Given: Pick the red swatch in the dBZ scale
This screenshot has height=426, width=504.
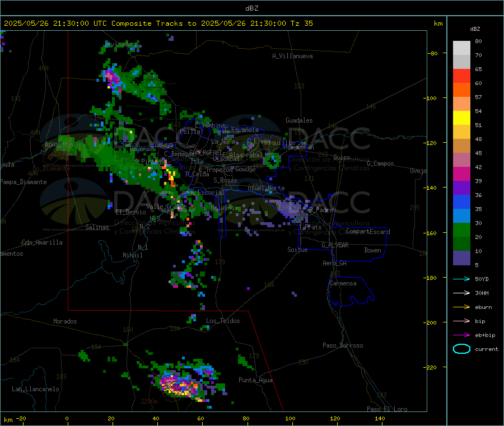Looking at the screenshot, I should pyautogui.click(x=461, y=76).
